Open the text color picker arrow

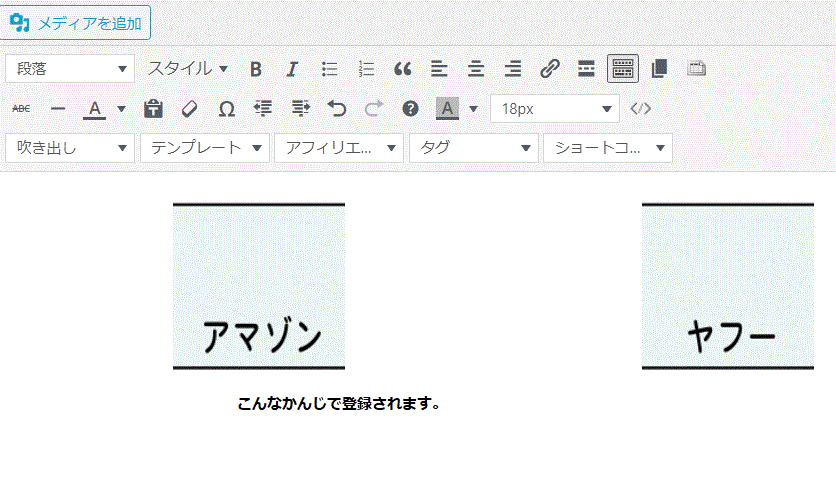coord(121,109)
